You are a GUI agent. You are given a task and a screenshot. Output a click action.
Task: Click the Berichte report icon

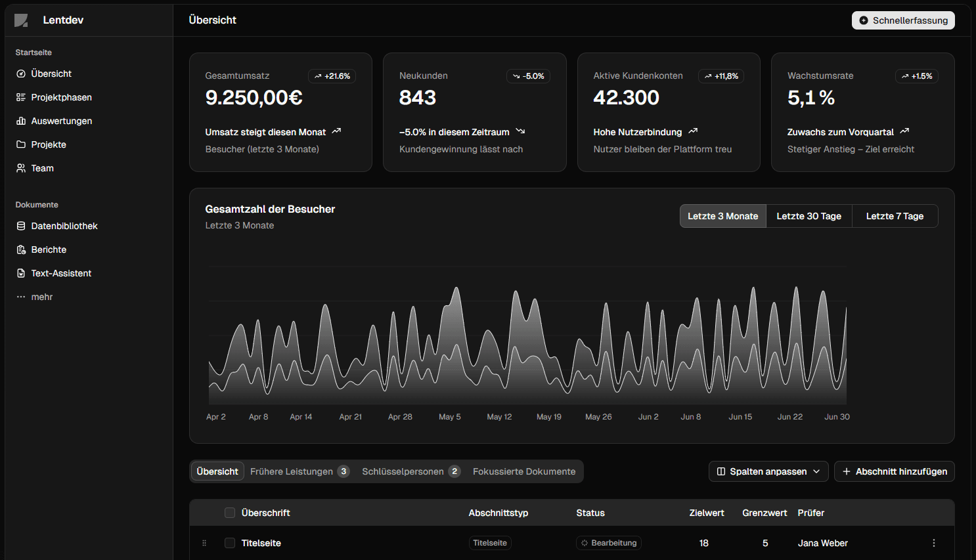21,249
